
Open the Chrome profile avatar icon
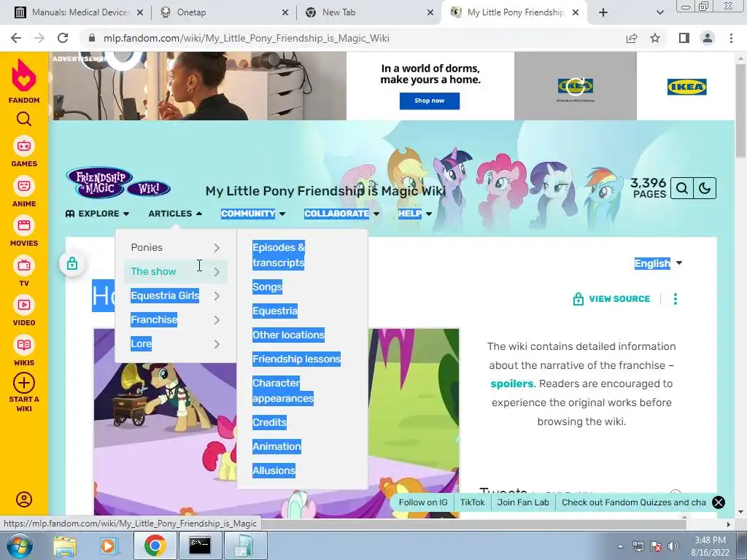click(x=708, y=38)
